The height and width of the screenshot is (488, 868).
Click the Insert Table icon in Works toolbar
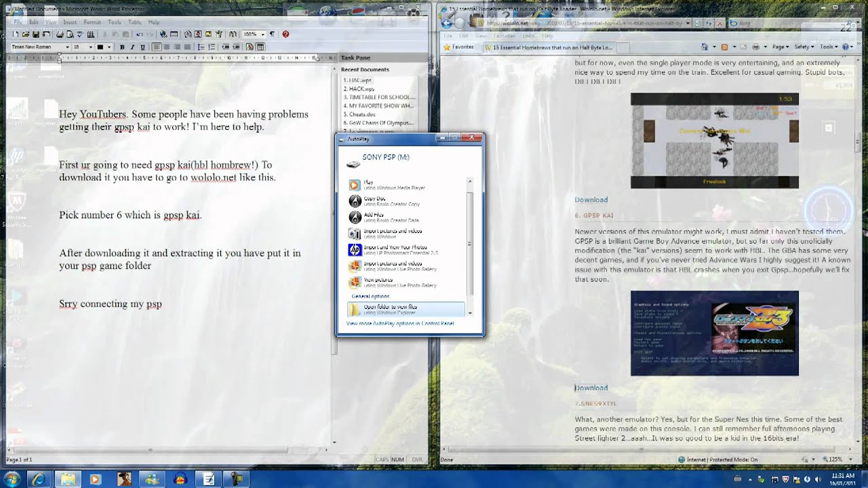(x=174, y=35)
